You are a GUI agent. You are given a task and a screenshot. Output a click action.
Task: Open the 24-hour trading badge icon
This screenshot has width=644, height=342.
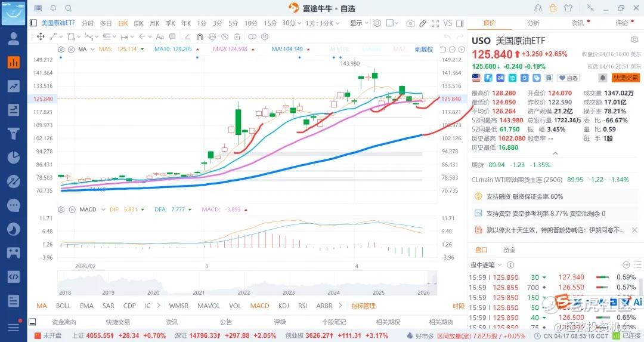coord(500,78)
